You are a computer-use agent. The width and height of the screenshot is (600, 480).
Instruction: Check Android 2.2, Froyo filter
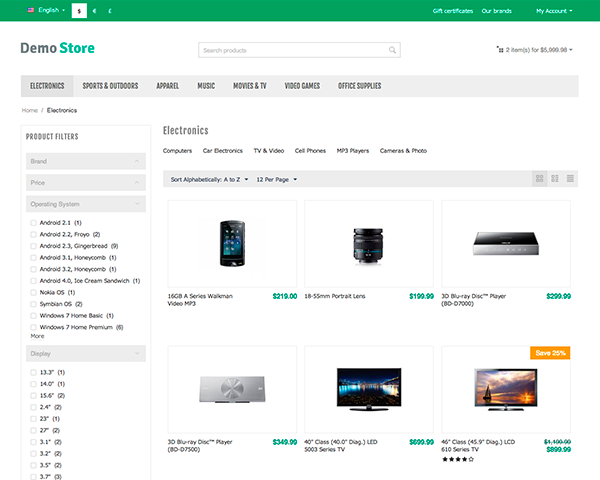(x=33, y=234)
